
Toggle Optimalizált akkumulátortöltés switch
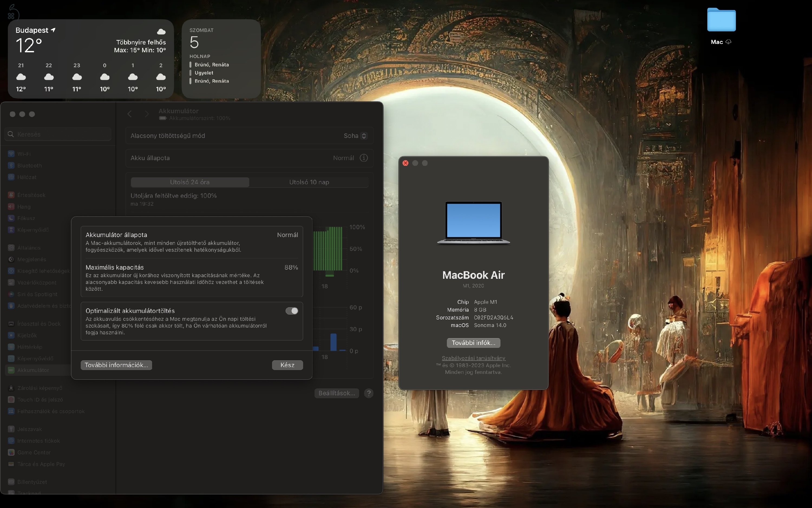292,311
